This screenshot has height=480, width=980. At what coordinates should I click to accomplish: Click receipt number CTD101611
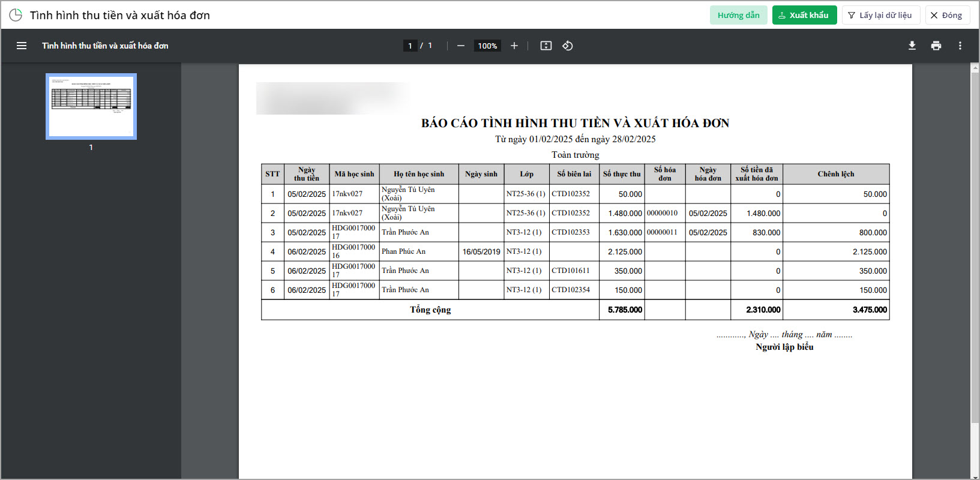(571, 271)
